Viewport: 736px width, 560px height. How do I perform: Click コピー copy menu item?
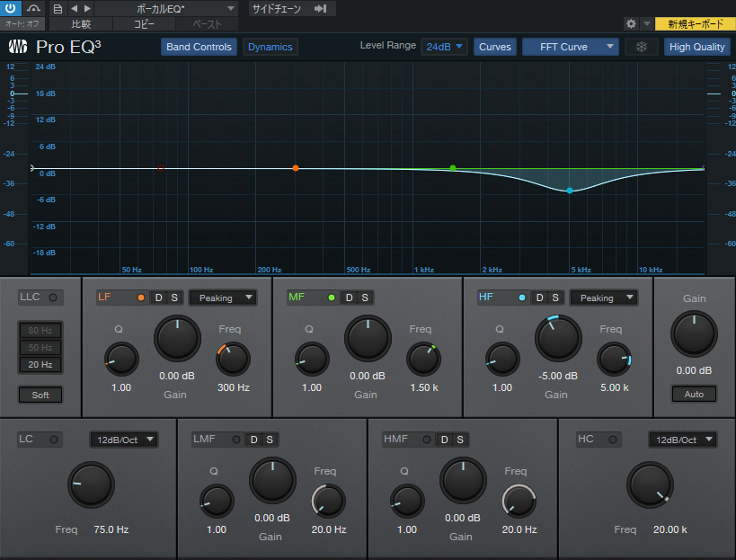144,24
